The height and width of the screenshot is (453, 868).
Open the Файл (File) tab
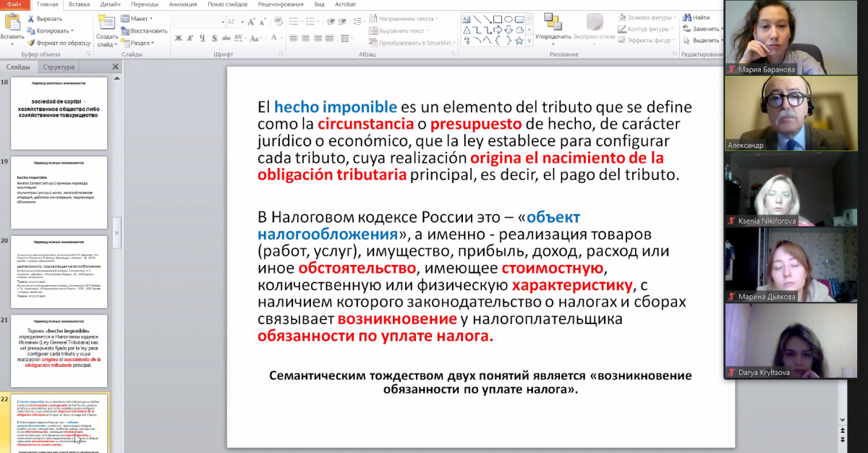pos(14,4)
